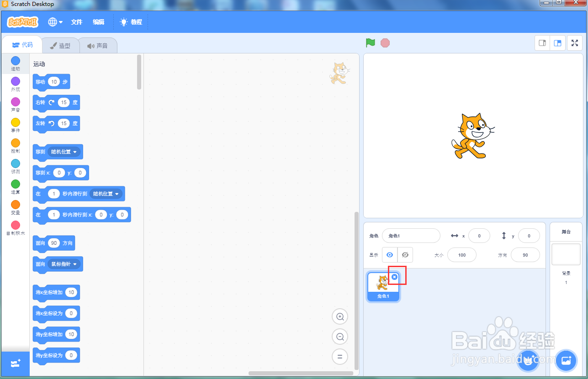Select the 外观 block category
The width and height of the screenshot is (588, 379).
[16, 84]
